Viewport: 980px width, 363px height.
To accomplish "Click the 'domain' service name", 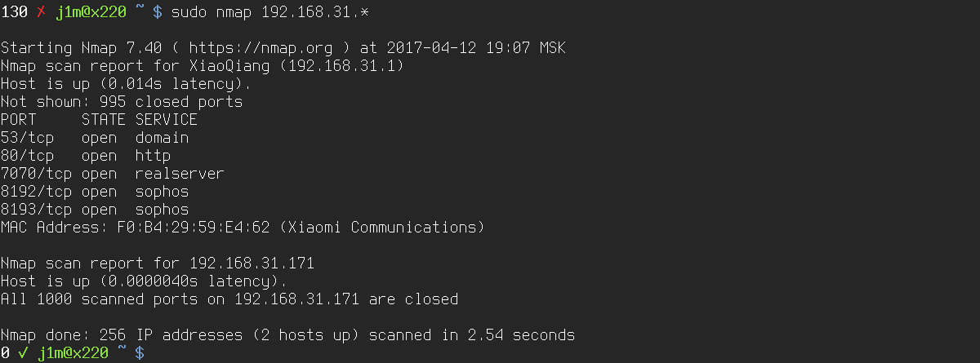I will pyautogui.click(x=162, y=137).
